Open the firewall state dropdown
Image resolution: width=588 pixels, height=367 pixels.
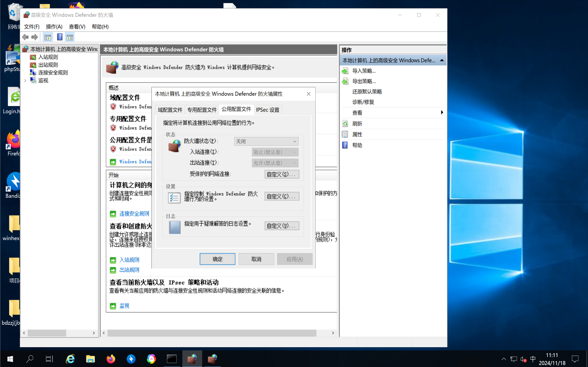coord(266,141)
